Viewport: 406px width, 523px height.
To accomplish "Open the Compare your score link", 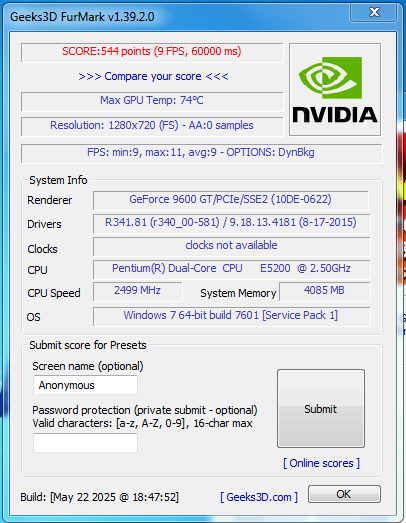I will point(153,76).
